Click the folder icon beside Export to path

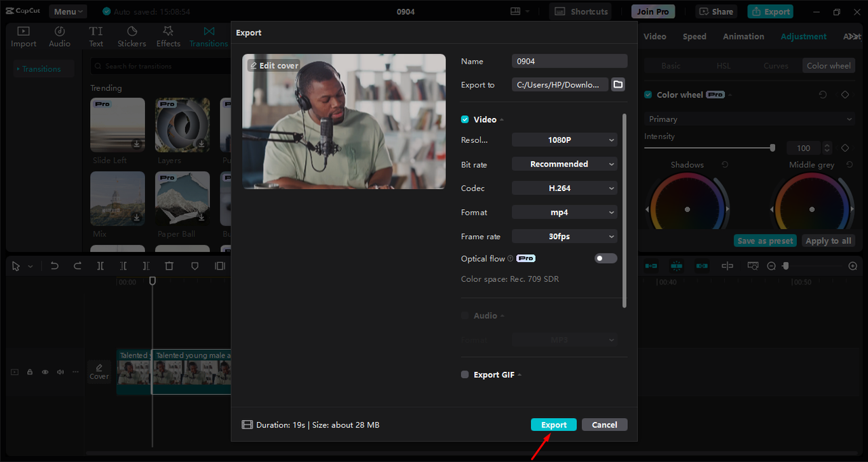(618, 85)
